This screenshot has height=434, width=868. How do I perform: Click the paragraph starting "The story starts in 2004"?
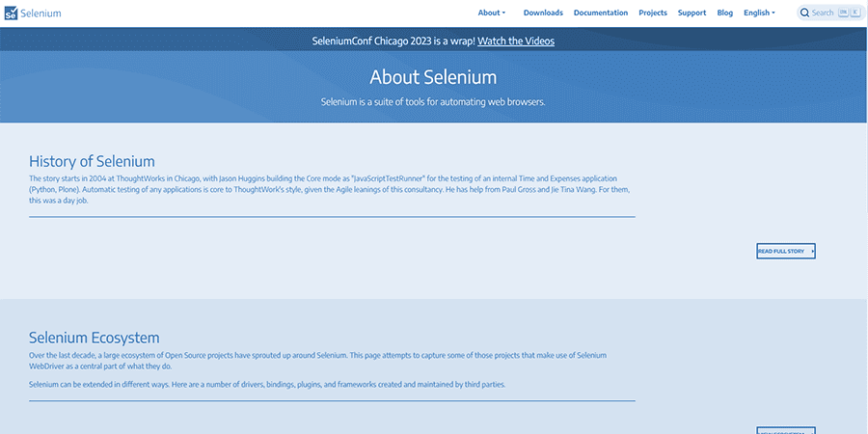pos(331,190)
